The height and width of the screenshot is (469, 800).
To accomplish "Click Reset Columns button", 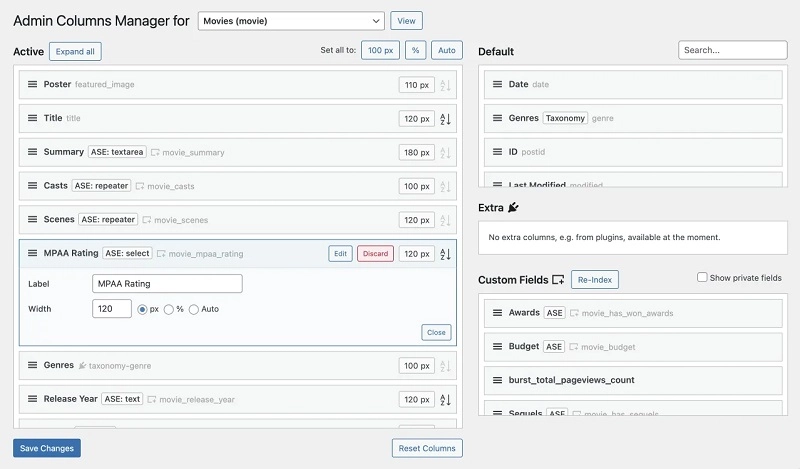I will 427,448.
